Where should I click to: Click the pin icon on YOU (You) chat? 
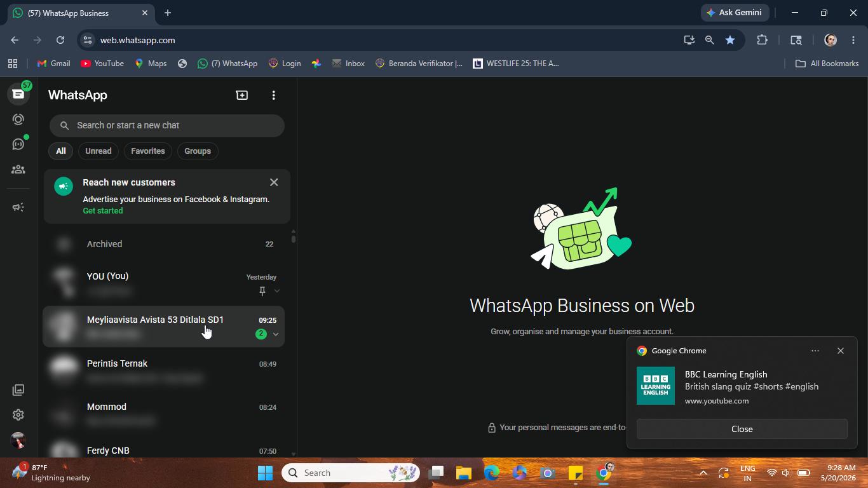click(x=262, y=291)
